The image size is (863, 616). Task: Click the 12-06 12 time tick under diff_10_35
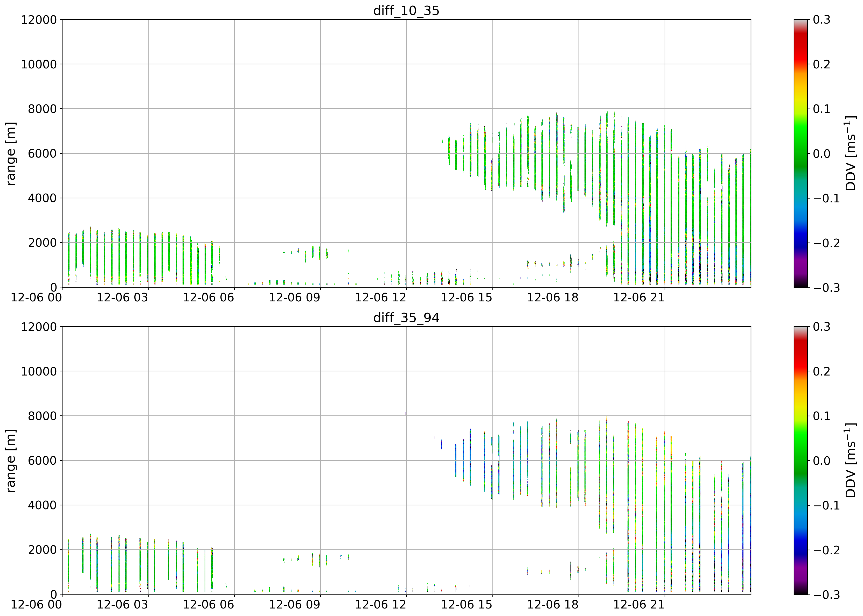click(381, 298)
